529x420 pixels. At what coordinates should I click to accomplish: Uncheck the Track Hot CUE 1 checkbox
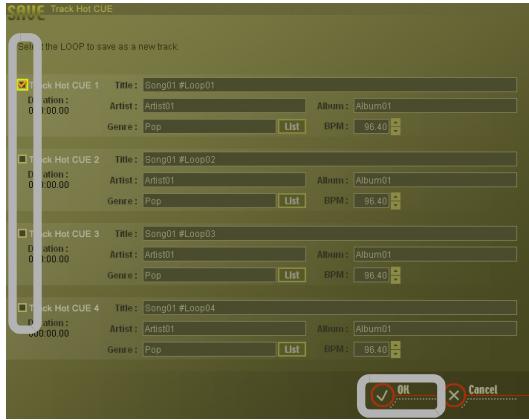point(22,85)
